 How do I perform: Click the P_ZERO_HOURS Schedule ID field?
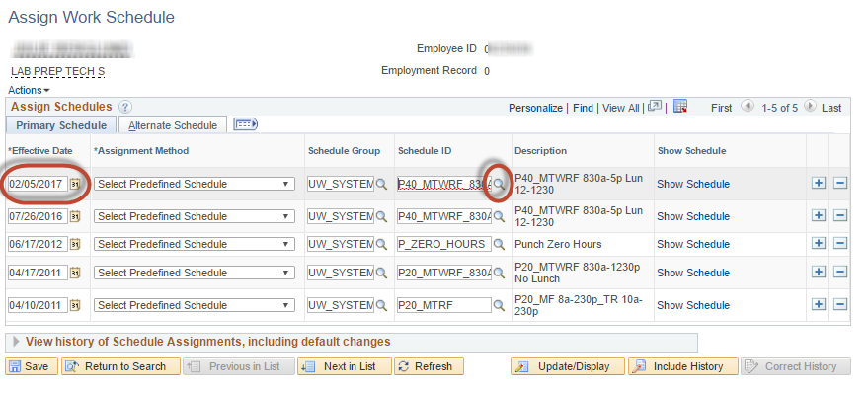pyautogui.click(x=444, y=244)
